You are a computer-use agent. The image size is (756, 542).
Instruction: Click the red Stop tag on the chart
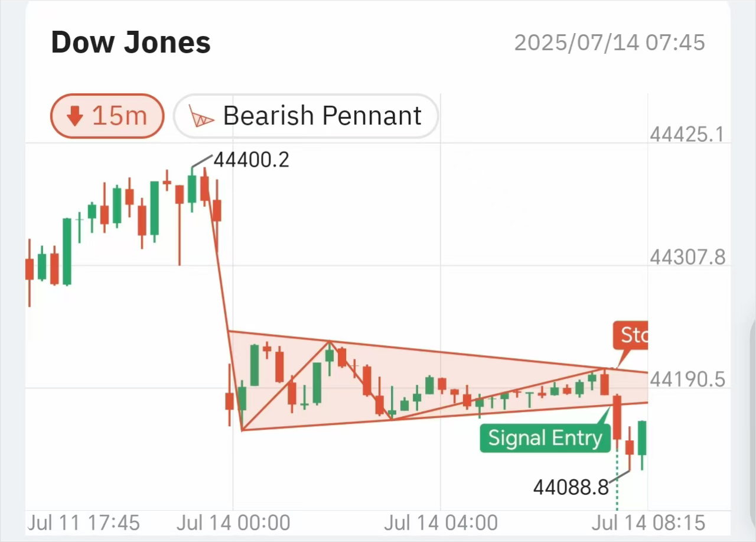(631, 336)
